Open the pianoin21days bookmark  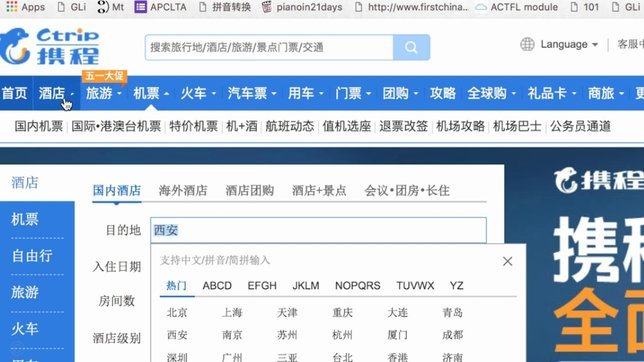pos(302,7)
